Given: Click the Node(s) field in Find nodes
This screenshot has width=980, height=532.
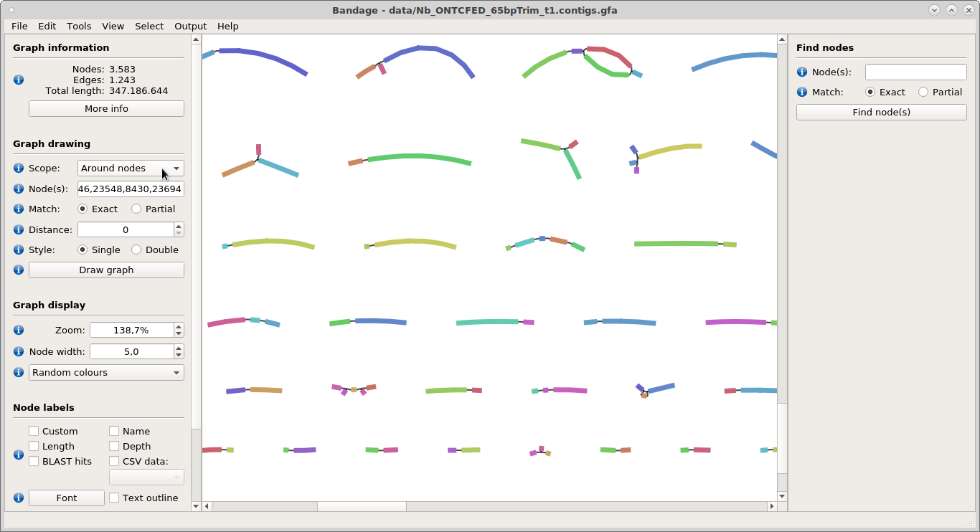Looking at the screenshot, I should point(916,72).
